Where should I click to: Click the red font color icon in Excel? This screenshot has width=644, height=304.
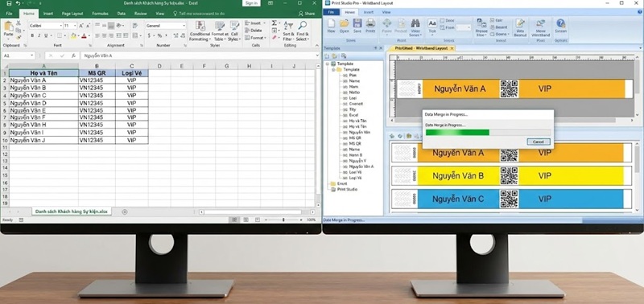[x=84, y=35]
